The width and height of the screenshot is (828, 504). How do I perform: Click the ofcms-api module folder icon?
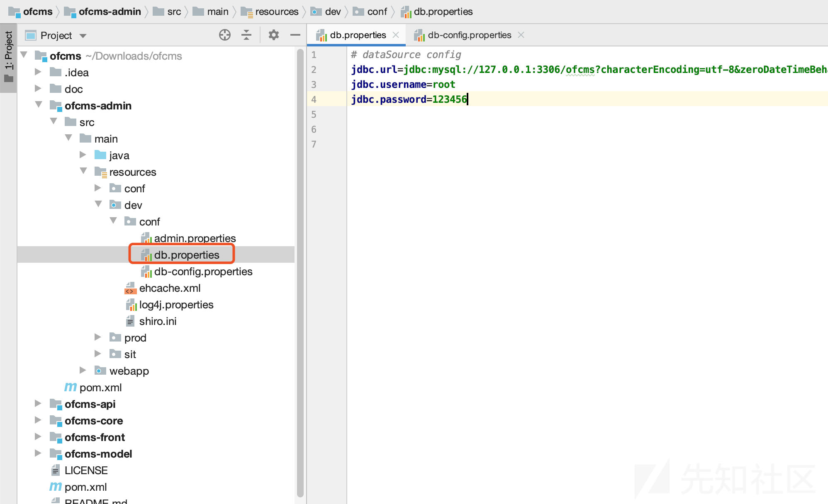click(x=56, y=404)
